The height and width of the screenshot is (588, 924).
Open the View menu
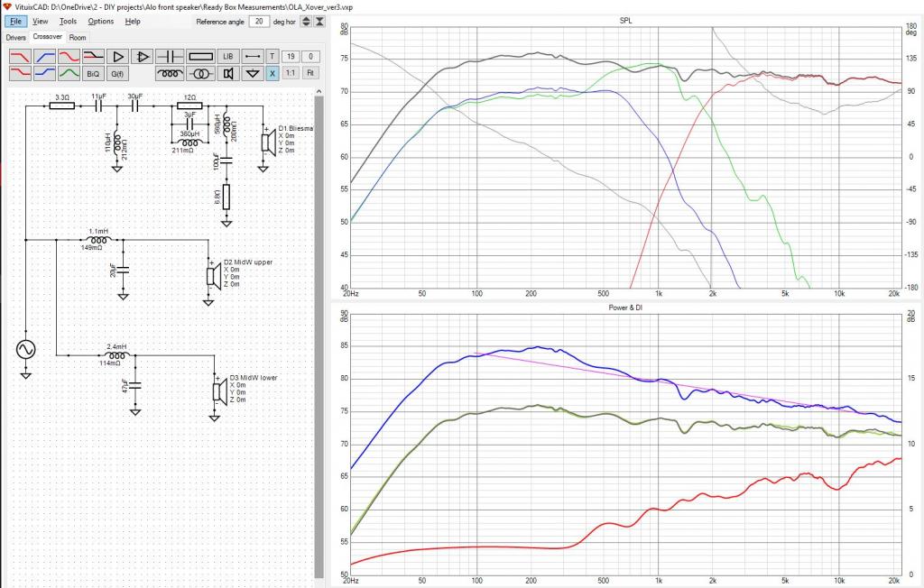coord(40,22)
